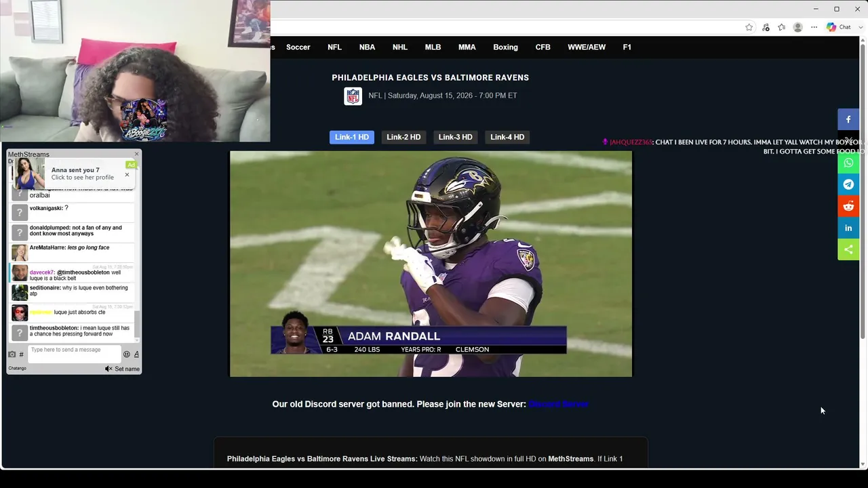Share the stream via WhatsApp
868x488 pixels.
(848, 163)
